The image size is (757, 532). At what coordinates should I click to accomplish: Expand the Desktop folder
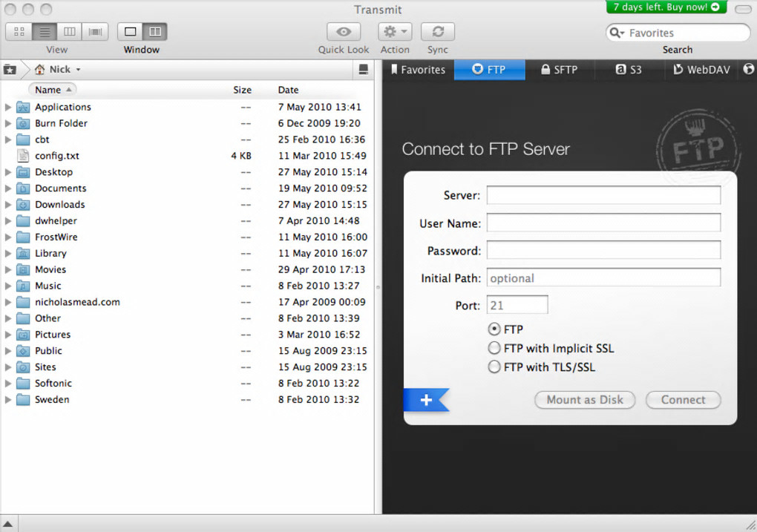pyautogui.click(x=7, y=172)
